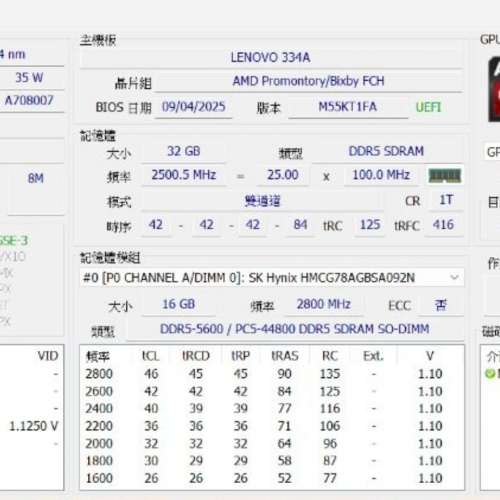The image size is (500, 500).
Task: Click the V column header in timing table
Action: [430, 356]
